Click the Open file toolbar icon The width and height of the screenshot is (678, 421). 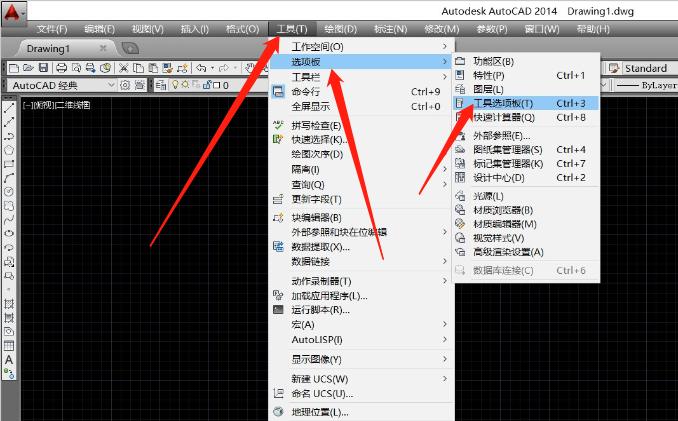coord(29,68)
